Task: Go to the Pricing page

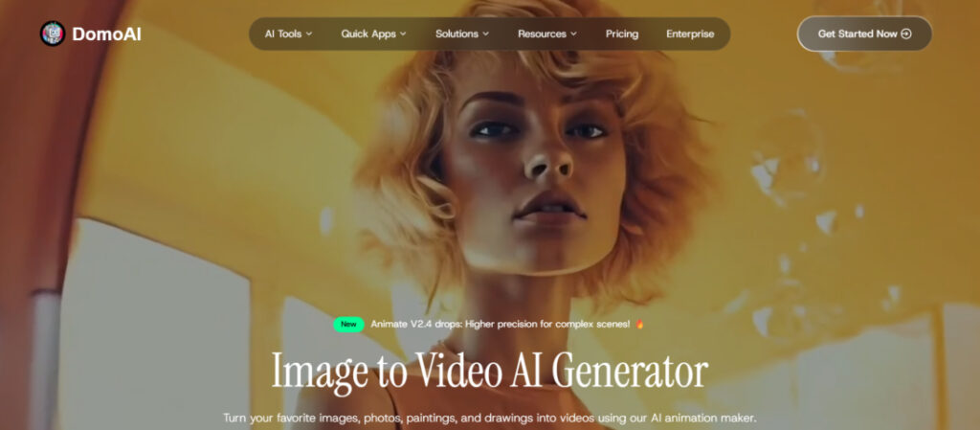Action: coord(622,34)
